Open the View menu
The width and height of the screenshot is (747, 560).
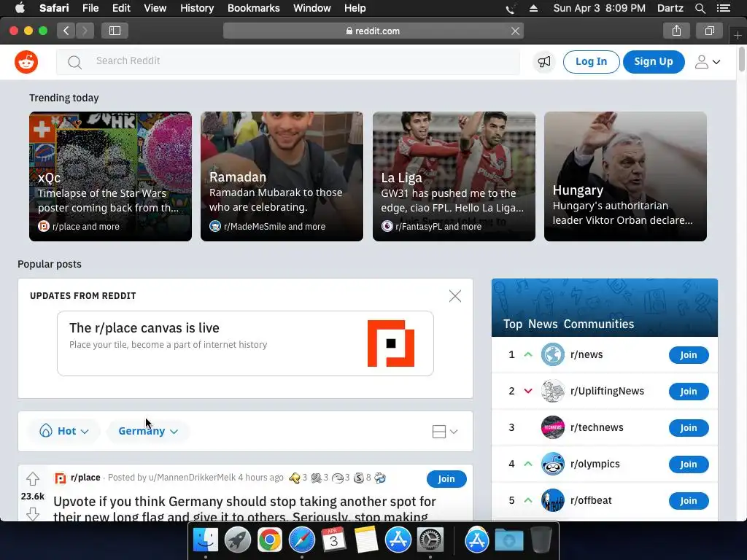pos(155,8)
